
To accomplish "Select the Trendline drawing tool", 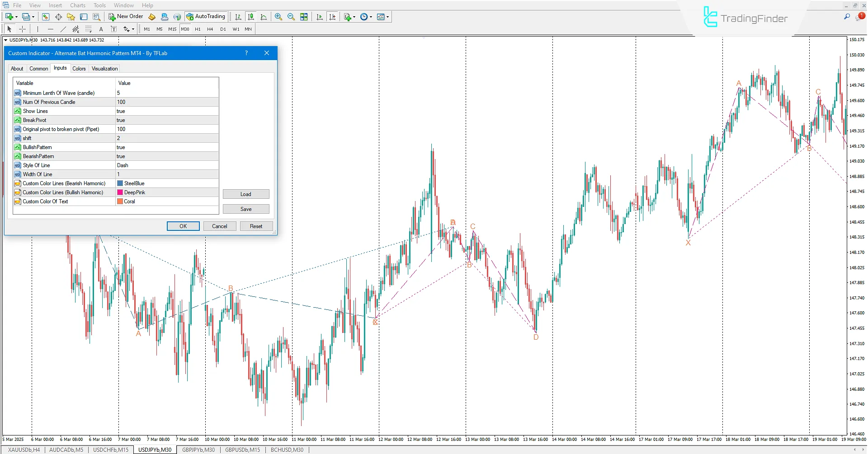I will click(x=63, y=29).
